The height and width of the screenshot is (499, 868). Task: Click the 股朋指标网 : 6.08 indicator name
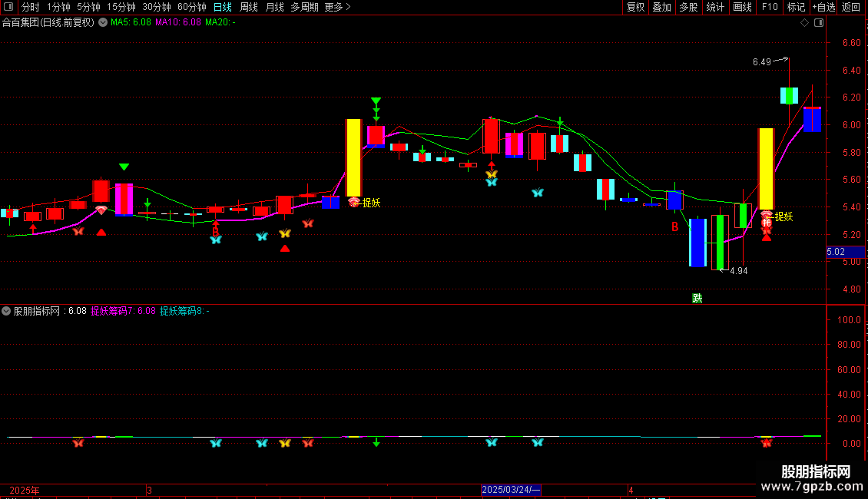pos(50,311)
